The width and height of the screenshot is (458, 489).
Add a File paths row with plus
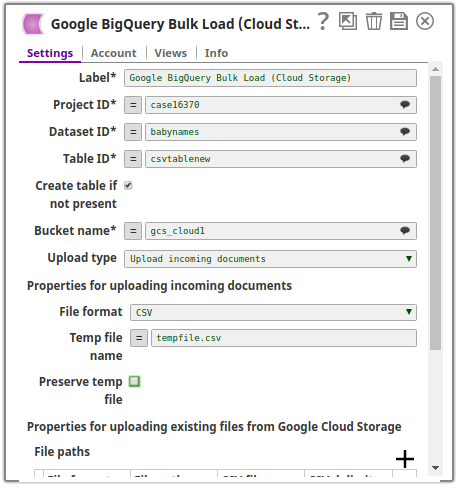click(x=405, y=459)
